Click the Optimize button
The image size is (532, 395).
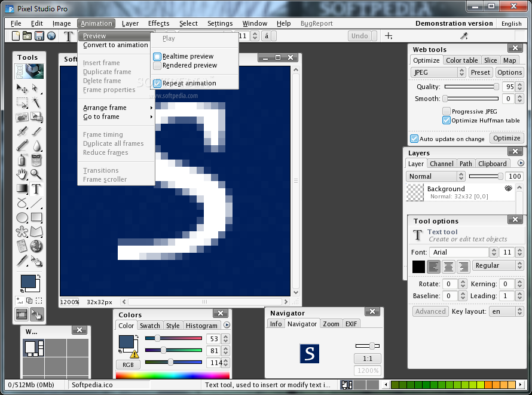tap(506, 138)
